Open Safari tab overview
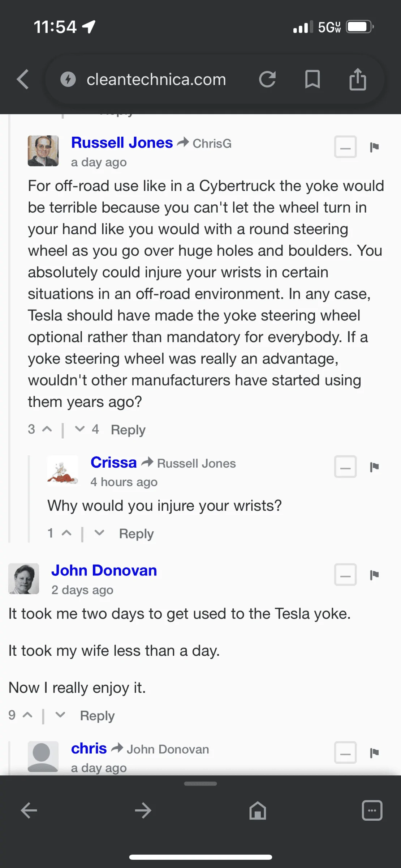Viewport: 401px width, 868px height. point(372,810)
